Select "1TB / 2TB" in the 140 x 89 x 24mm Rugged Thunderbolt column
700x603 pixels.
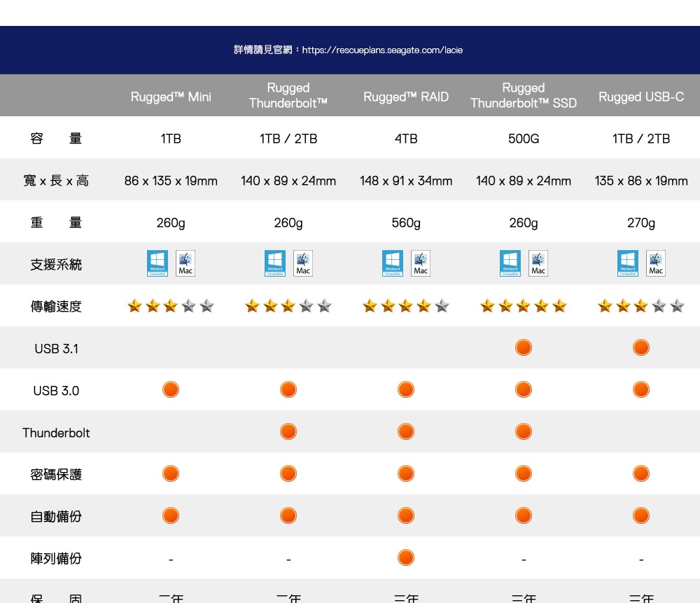coord(288,139)
